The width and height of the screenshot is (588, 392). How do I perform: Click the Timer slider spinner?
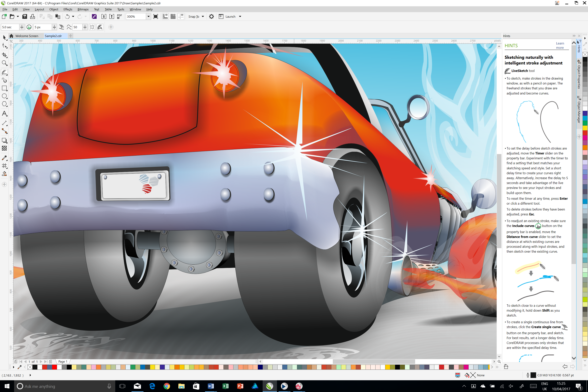tap(22, 27)
